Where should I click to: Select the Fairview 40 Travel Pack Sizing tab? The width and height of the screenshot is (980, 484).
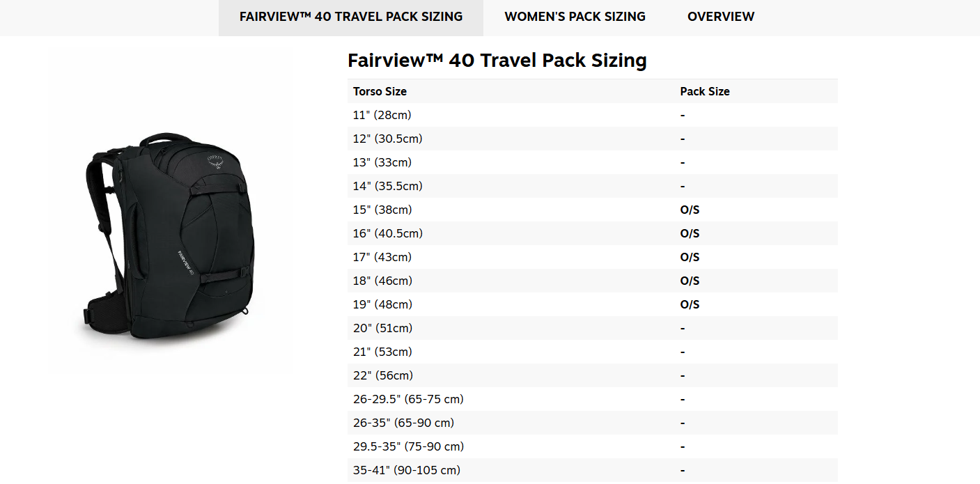[351, 17]
